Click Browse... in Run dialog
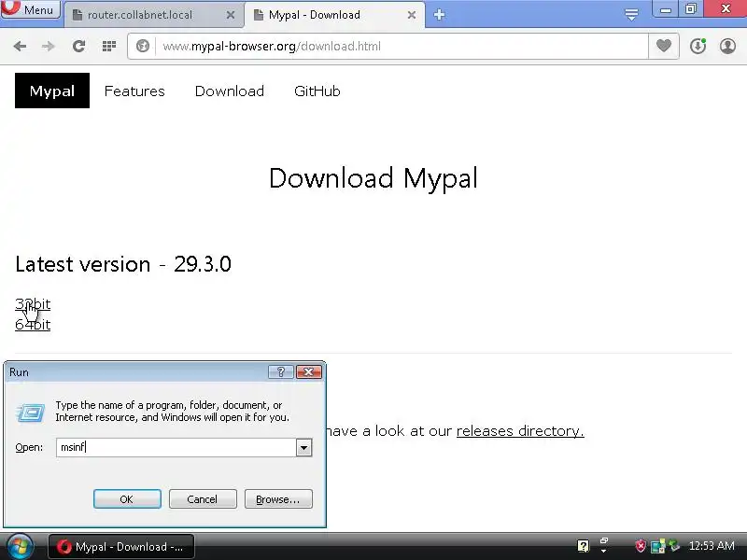Viewport: 747px width, 560px height. coord(278,499)
